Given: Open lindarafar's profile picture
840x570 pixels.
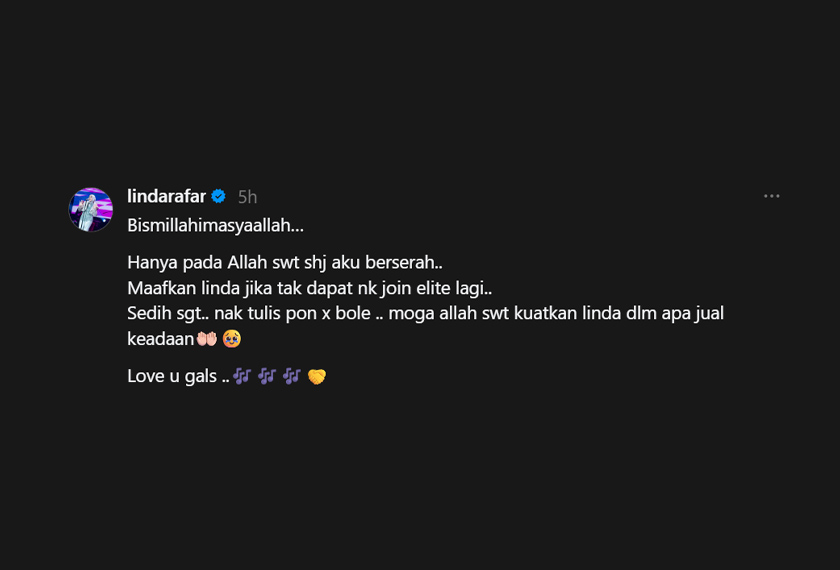Looking at the screenshot, I should tap(91, 209).
